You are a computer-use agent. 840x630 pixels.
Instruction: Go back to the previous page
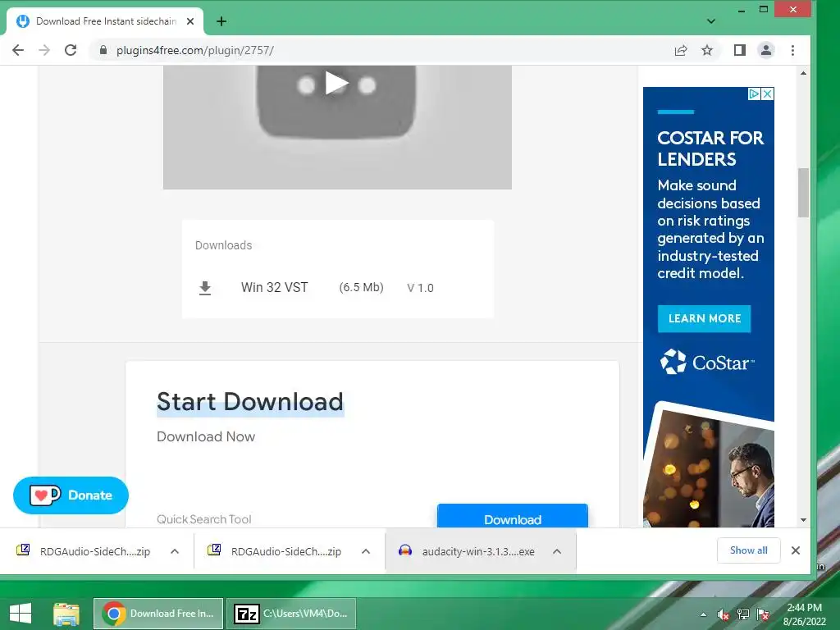click(x=18, y=50)
